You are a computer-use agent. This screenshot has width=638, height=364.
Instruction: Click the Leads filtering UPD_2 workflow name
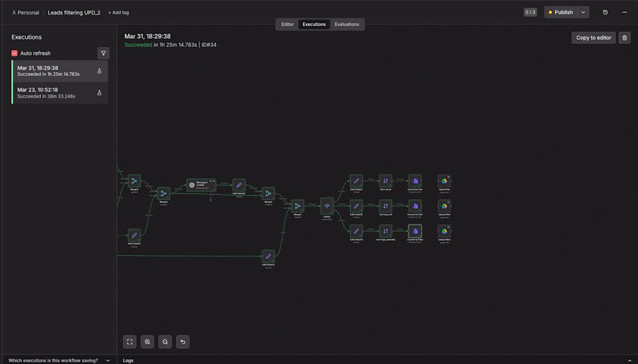pyautogui.click(x=74, y=13)
